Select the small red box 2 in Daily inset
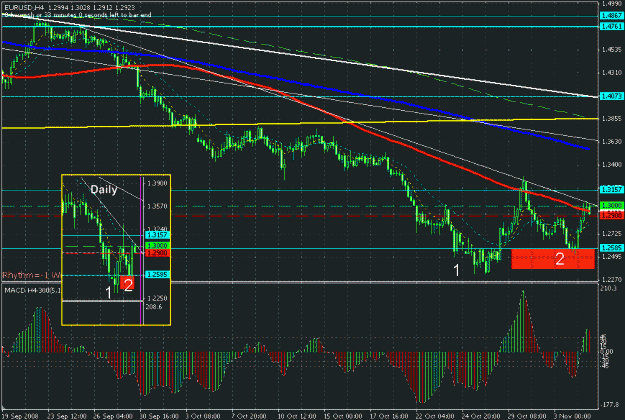This screenshot has width=625, height=420. (x=128, y=284)
